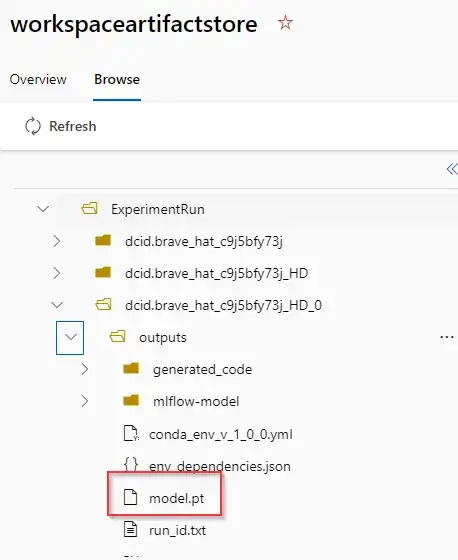Open the Overview tab

[x=38, y=79]
